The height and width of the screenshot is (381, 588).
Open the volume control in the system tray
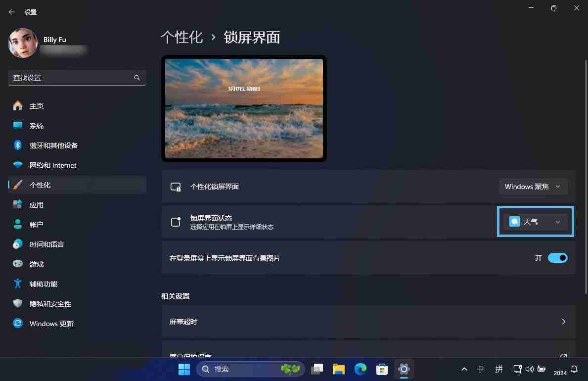[529, 369]
